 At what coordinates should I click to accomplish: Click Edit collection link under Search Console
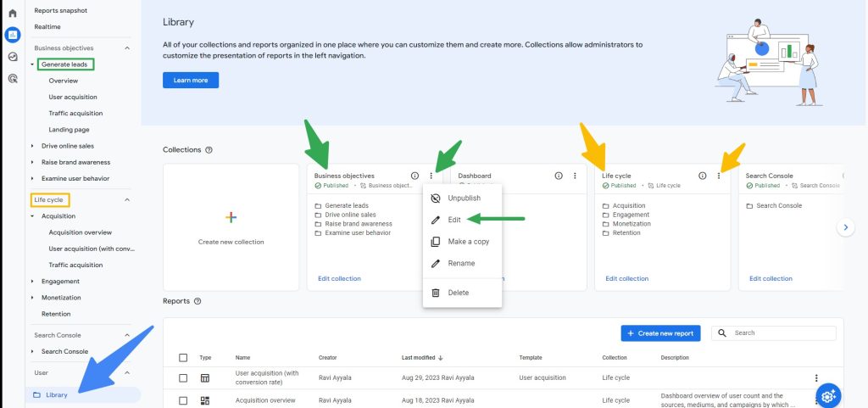coord(771,278)
